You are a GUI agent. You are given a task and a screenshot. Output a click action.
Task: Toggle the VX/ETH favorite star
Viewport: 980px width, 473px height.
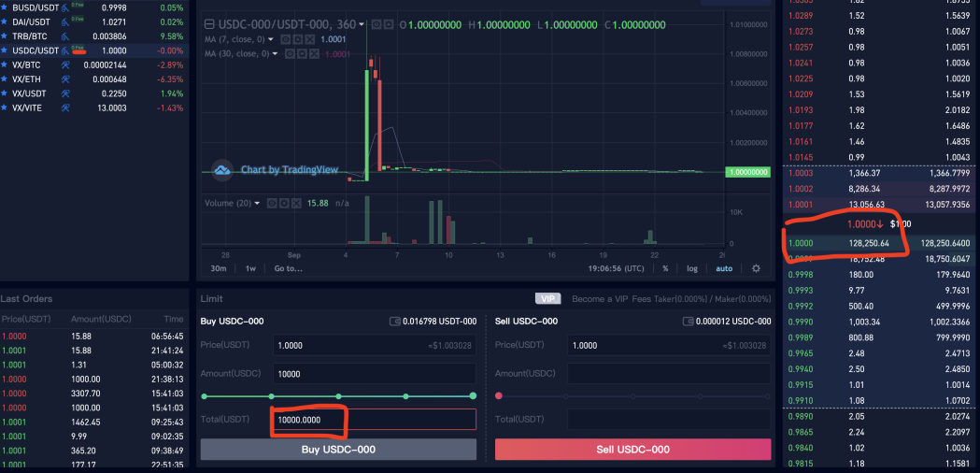pos(5,79)
